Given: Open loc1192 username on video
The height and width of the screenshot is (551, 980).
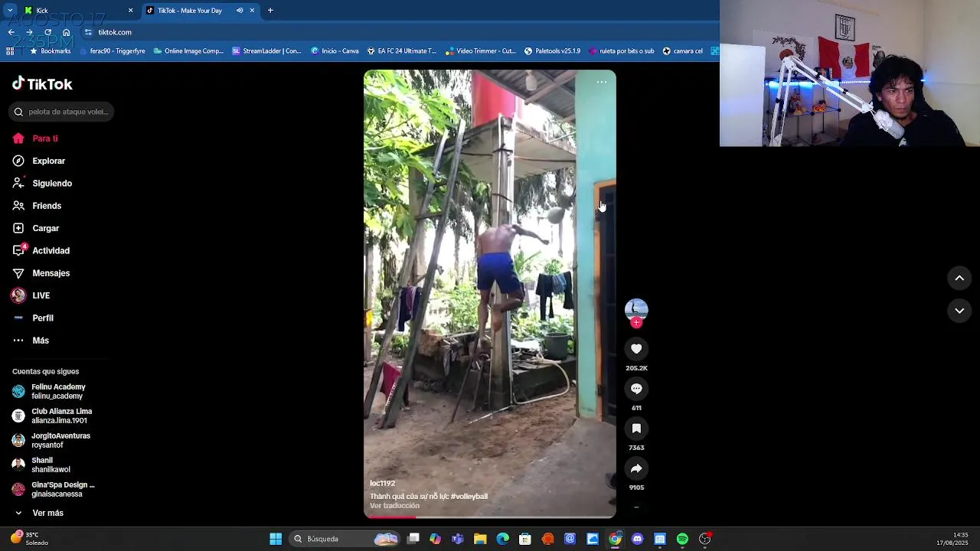Looking at the screenshot, I should (x=382, y=483).
